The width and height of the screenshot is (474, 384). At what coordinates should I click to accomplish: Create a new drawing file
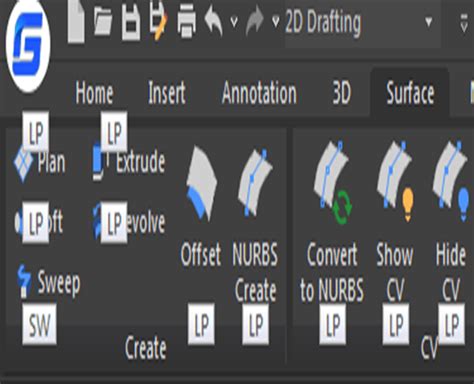click(76, 22)
